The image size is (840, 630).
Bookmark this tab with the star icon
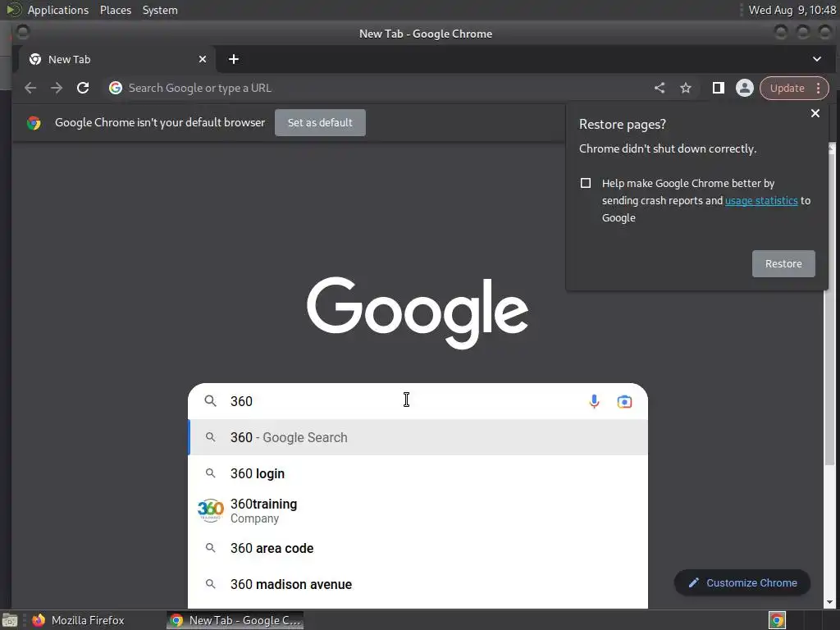pyautogui.click(x=686, y=88)
